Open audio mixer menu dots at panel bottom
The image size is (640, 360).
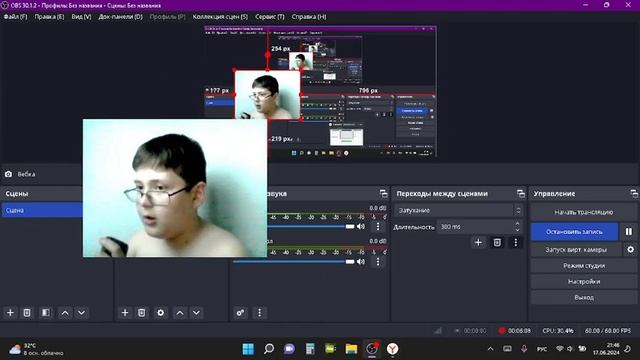coord(260,313)
